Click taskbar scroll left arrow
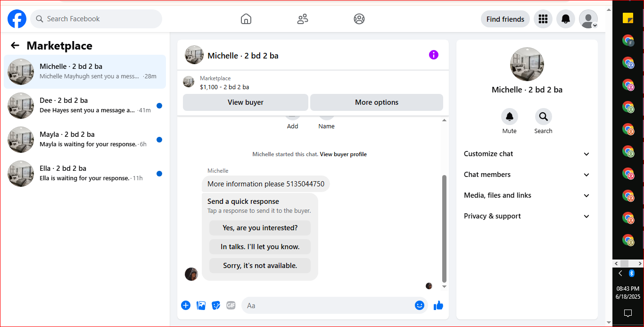This screenshot has height=327, width=644. [615, 263]
